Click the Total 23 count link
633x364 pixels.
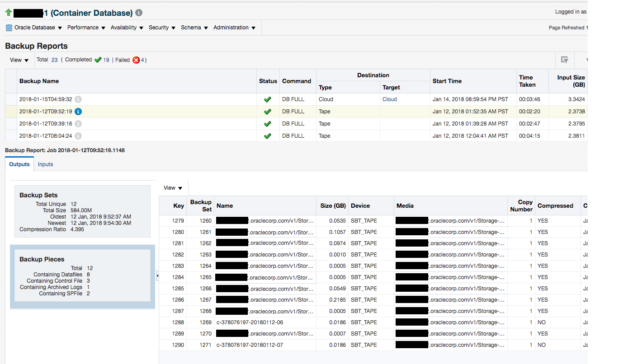point(54,60)
